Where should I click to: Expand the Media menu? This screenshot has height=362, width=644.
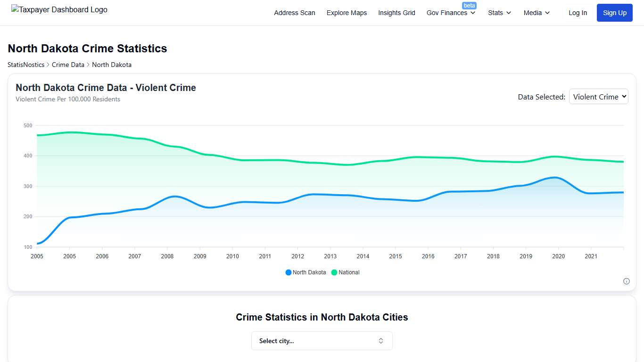tap(536, 13)
